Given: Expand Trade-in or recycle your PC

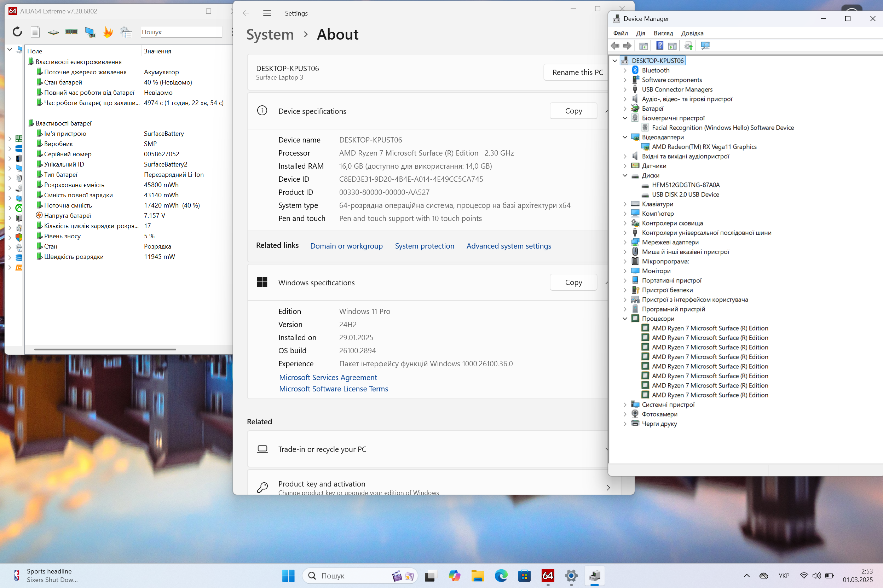Looking at the screenshot, I should click(x=428, y=449).
